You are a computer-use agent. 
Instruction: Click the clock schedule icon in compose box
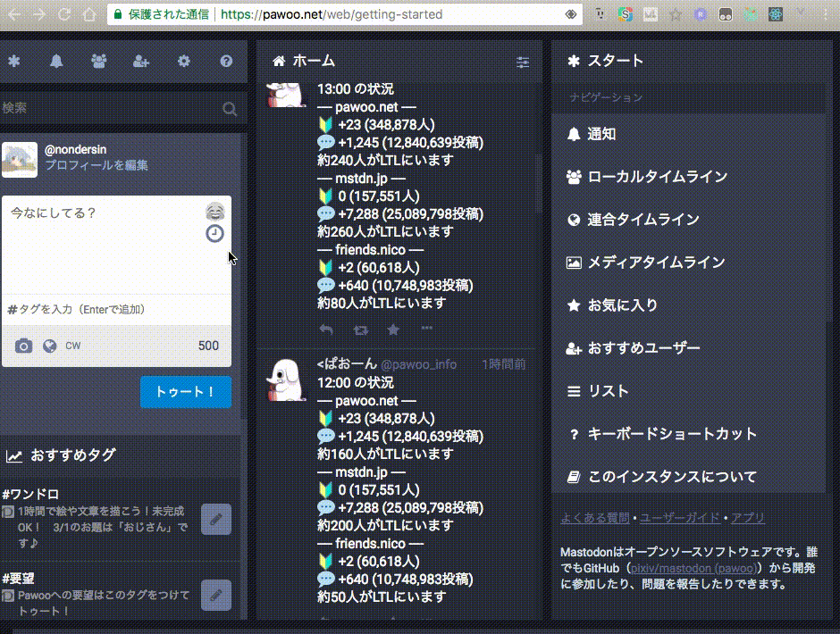[x=214, y=233]
